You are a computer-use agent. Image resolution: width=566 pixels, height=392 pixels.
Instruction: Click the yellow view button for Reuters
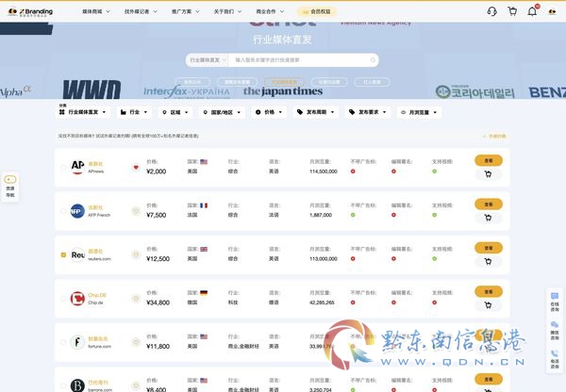click(489, 248)
